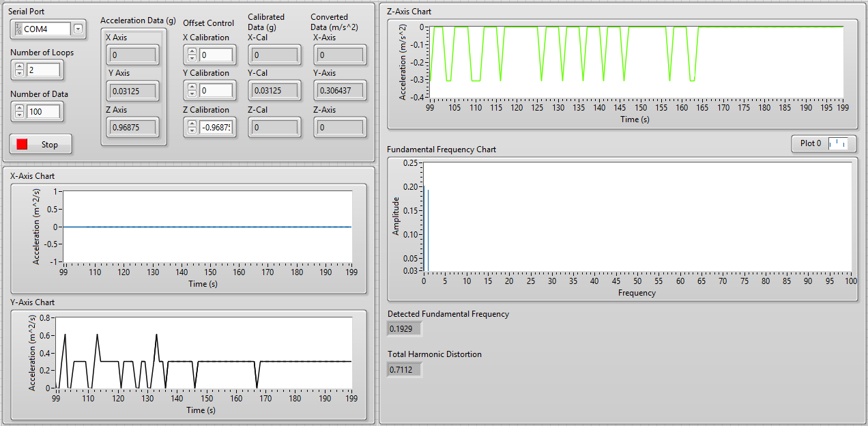868x426 pixels.
Task: Decrease the Number of Data value
Action: (19, 115)
